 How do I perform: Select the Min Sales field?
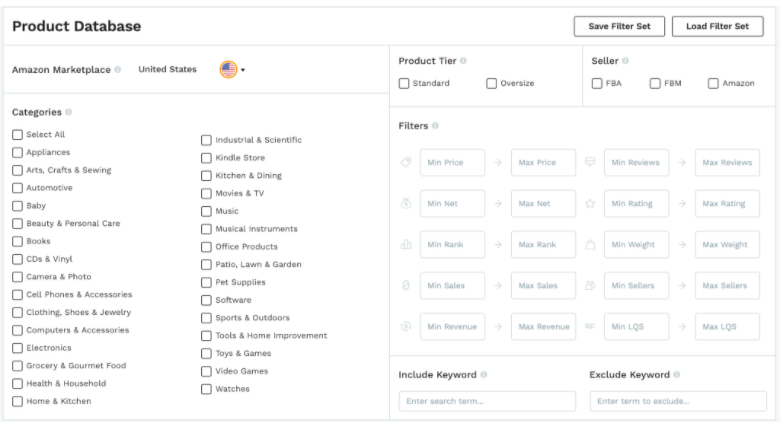(x=452, y=286)
